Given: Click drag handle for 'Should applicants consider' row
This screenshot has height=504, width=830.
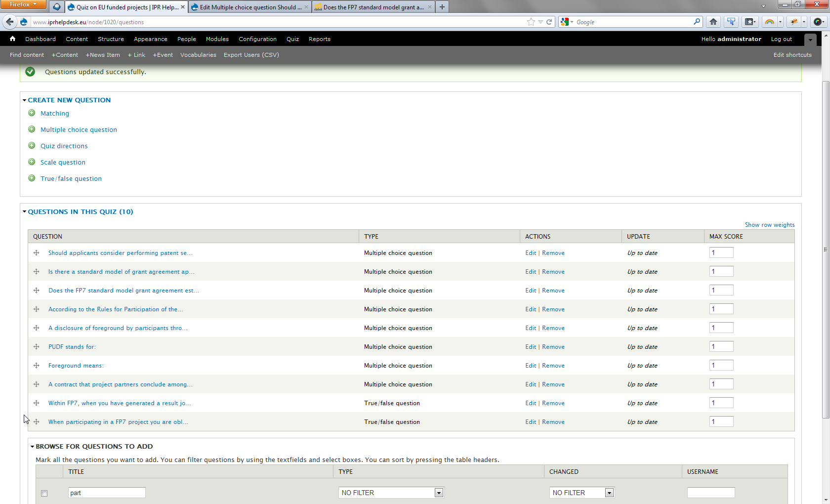Looking at the screenshot, I should 36,253.
